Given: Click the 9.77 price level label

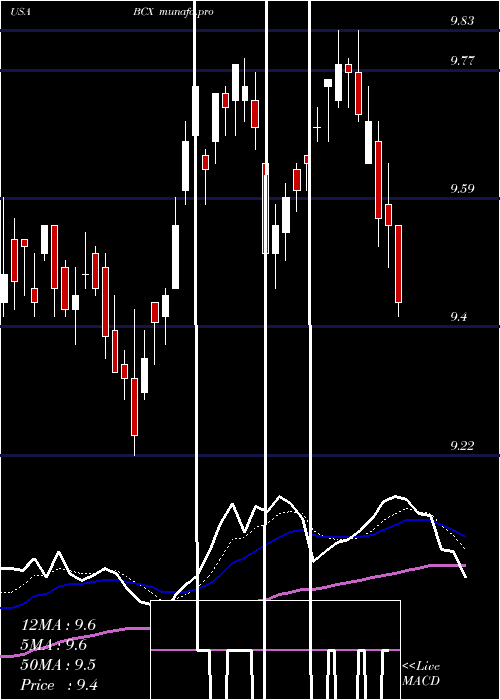Looking at the screenshot, I should pos(462,61).
